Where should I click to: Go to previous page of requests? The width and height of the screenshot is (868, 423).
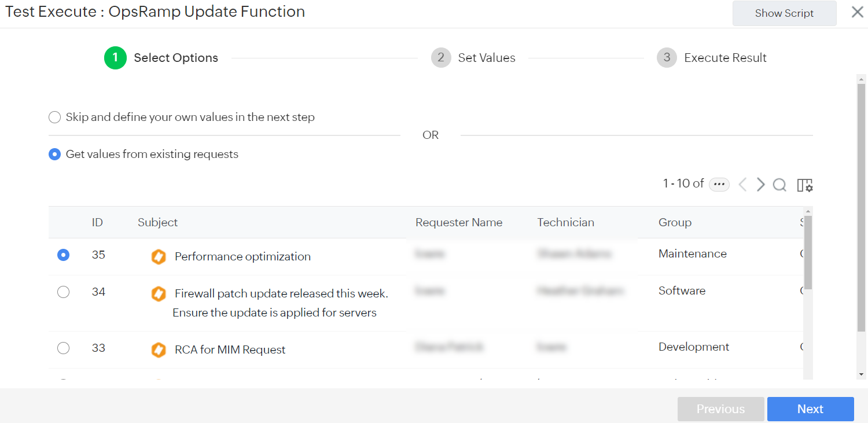point(742,185)
